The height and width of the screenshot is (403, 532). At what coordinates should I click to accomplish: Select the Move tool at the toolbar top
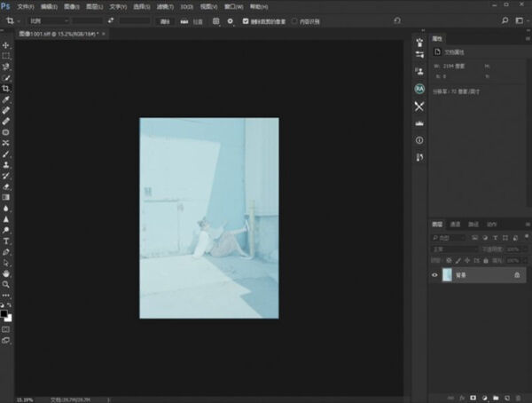click(6, 45)
